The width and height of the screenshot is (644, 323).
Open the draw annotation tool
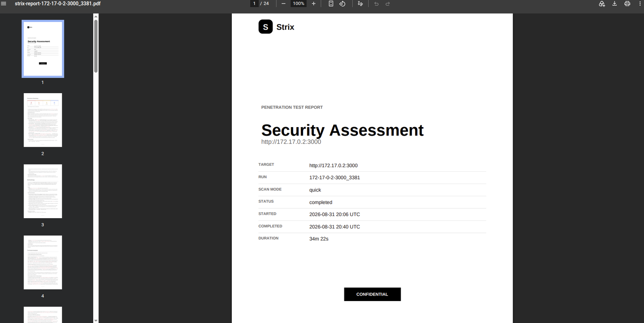click(360, 3)
